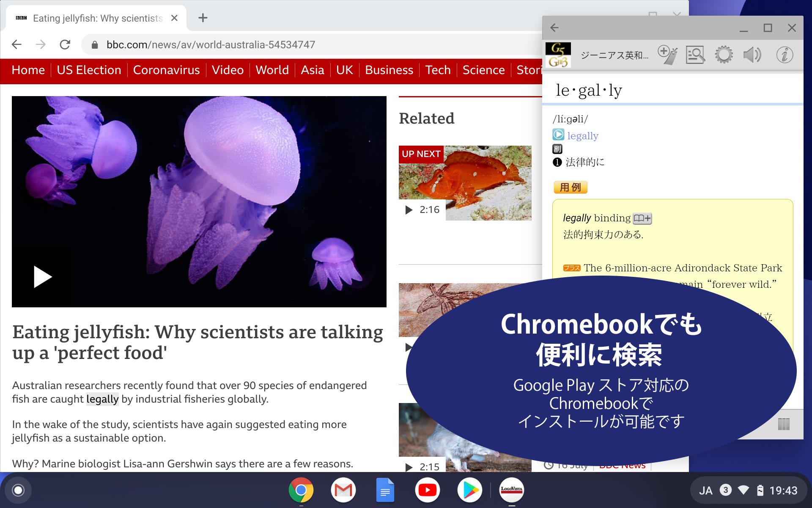Switch input method via JA indicator
This screenshot has width=812, height=508.
coord(705,491)
